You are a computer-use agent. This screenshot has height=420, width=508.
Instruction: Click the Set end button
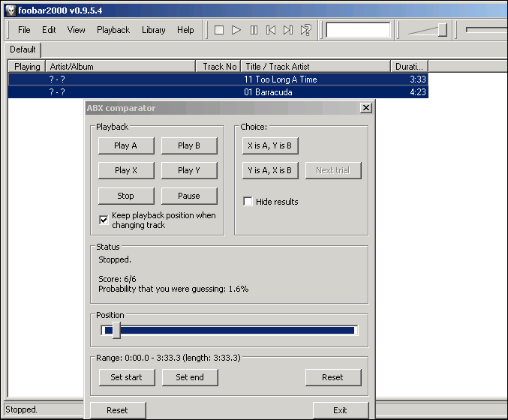(190, 377)
